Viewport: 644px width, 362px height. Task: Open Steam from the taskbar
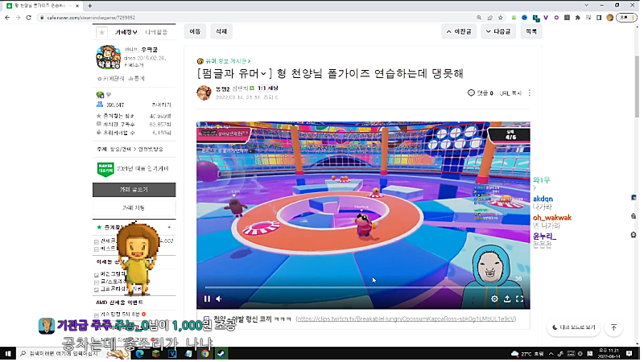coord(221,353)
